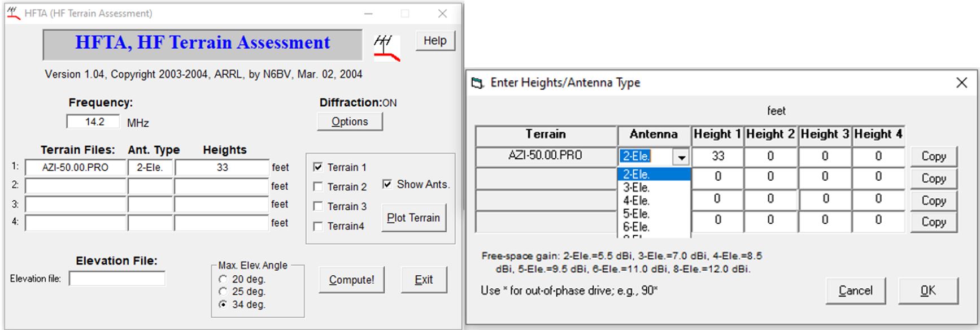Screen dimensions: 980x330
Task: Click Copy button in second terrain row
Action: tap(934, 179)
